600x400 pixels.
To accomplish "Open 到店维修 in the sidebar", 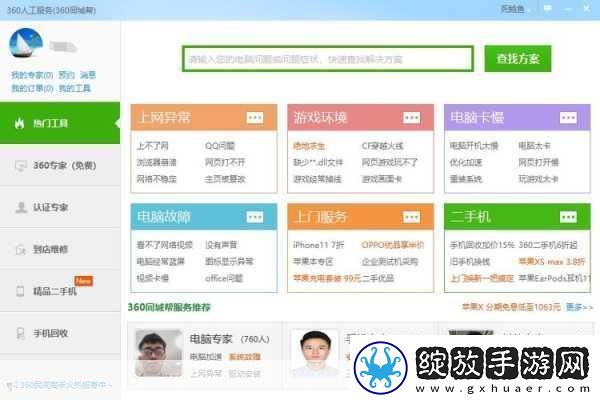I will tap(60, 249).
